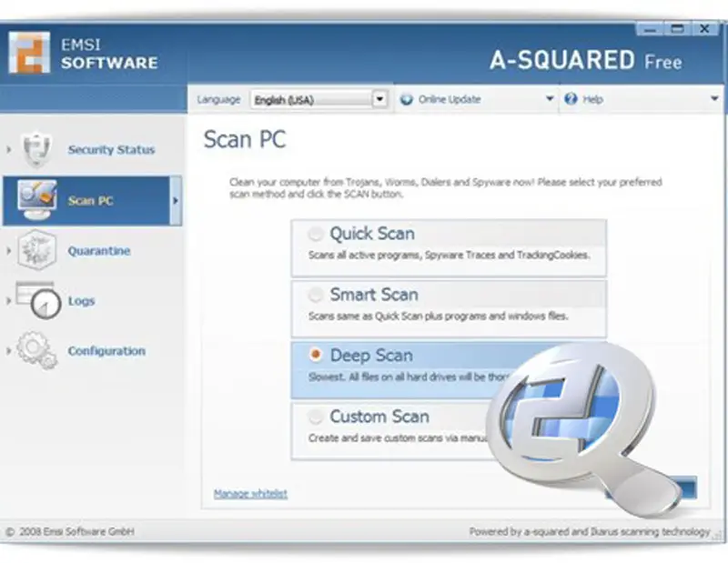Click the Logs clock icon
The width and height of the screenshot is (728, 563).
(38, 300)
